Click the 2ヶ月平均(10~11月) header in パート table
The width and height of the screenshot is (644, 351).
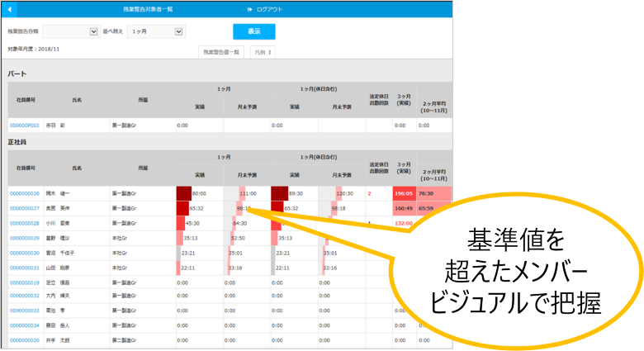pos(434,107)
